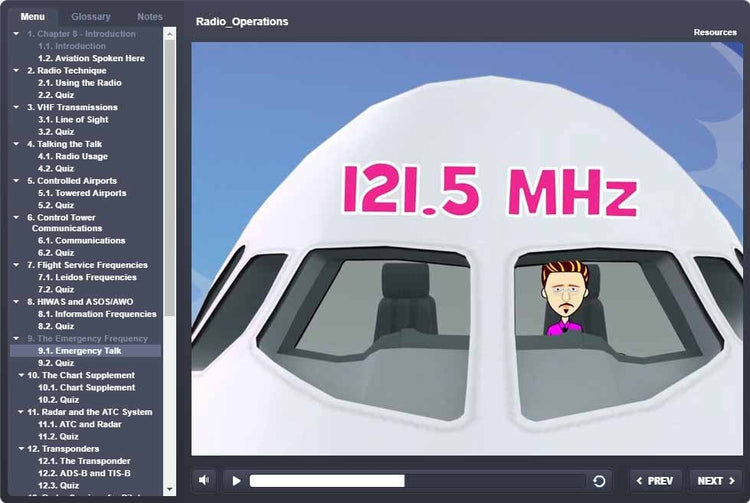Viewport: 750px width, 503px height.
Task: Collapse the 2. Radio Technique section arrow
Action: tap(16, 71)
